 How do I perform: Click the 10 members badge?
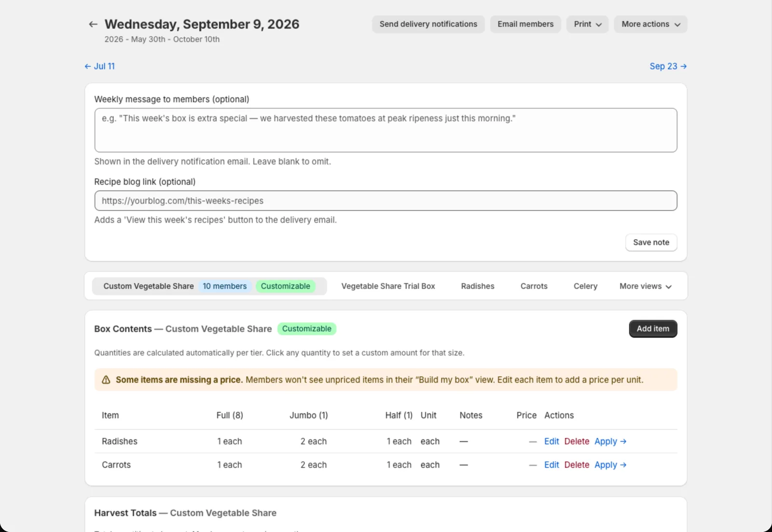point(224,286)
